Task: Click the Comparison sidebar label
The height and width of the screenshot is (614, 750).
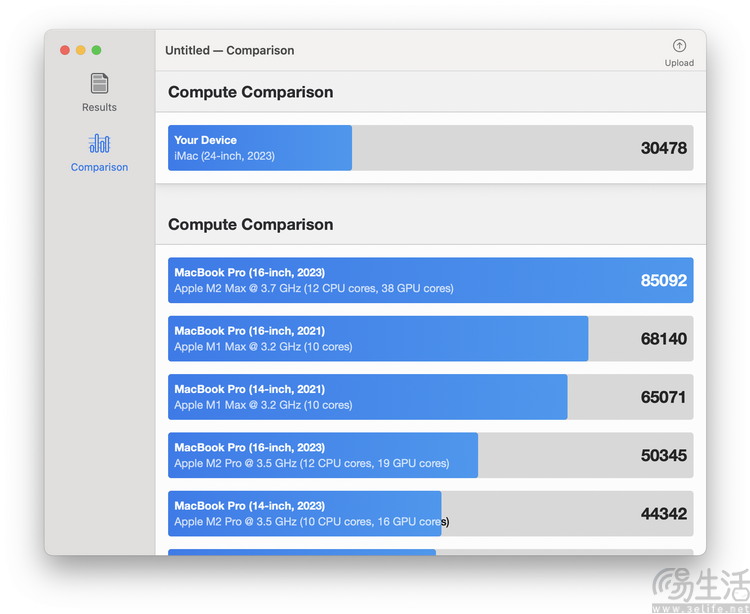Action: (x=99, y=167)
